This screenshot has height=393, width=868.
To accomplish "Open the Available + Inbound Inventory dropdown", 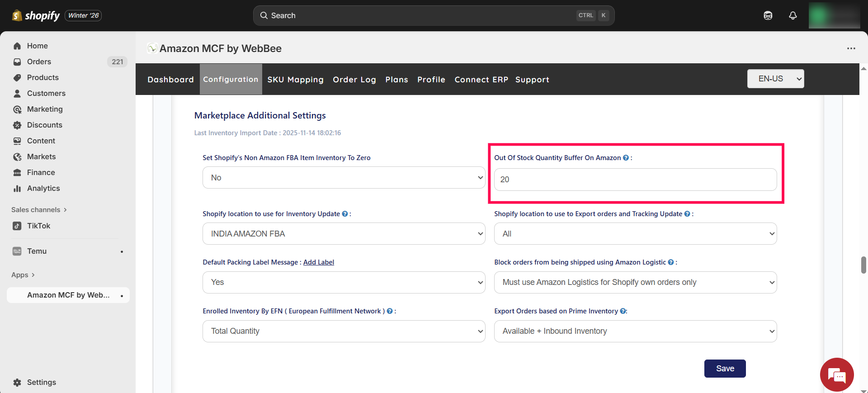I will (x=635, y=331).
